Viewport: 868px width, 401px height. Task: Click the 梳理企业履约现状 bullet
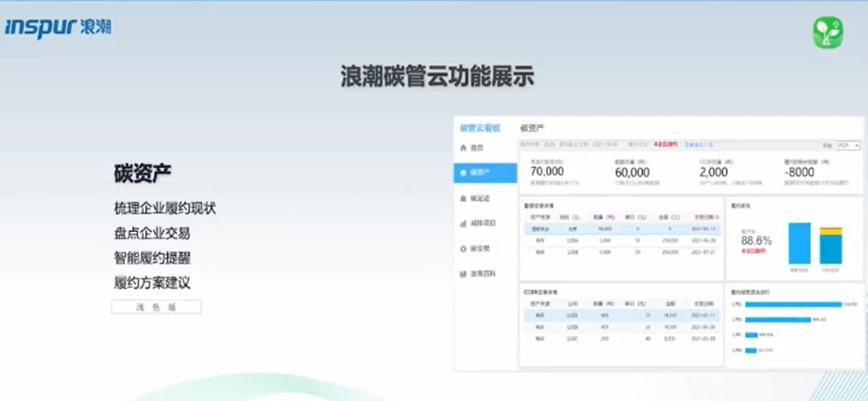165,208
